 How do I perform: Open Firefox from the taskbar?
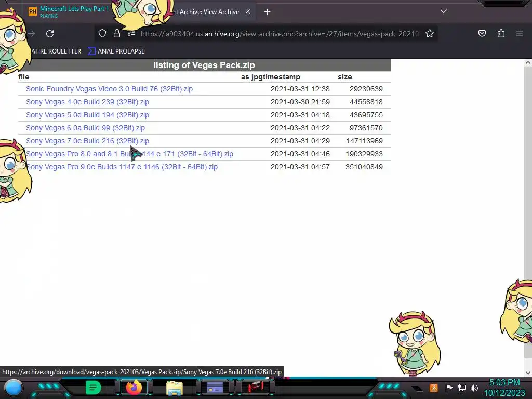(x=134, y=388)
